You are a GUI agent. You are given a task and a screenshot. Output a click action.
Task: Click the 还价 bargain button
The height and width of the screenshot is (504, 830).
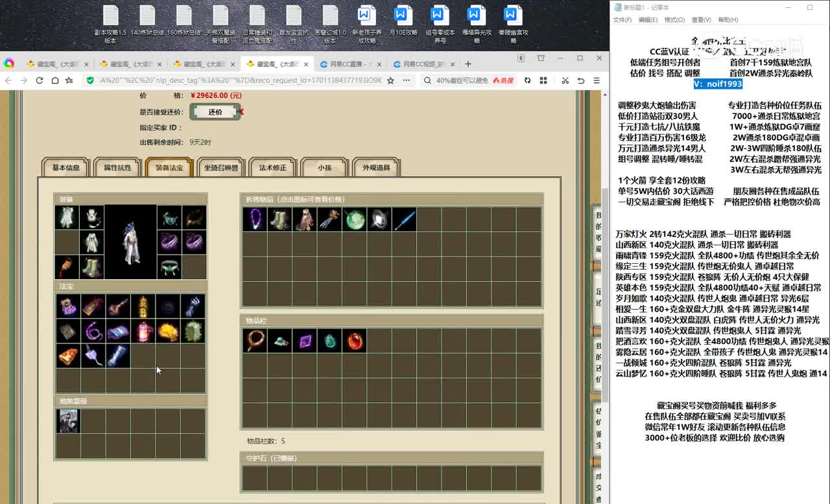coord(215,112)
